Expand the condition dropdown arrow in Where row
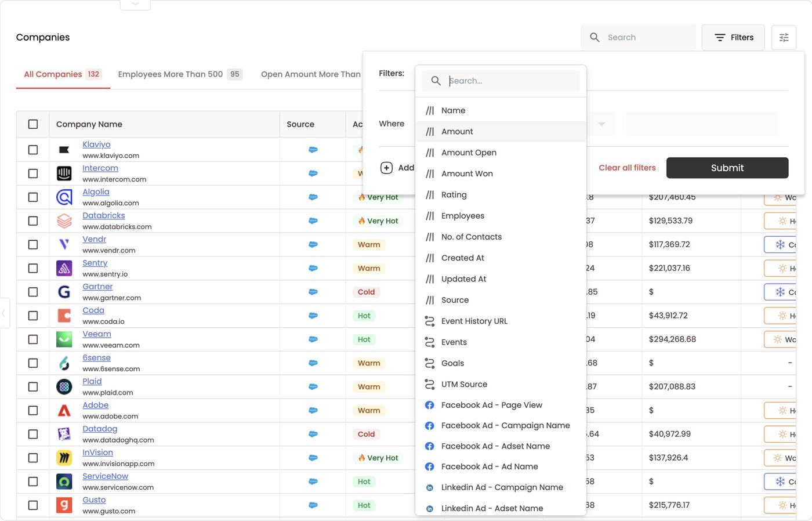This screenshot has width=812, height=521. click(x=601, y=124)
